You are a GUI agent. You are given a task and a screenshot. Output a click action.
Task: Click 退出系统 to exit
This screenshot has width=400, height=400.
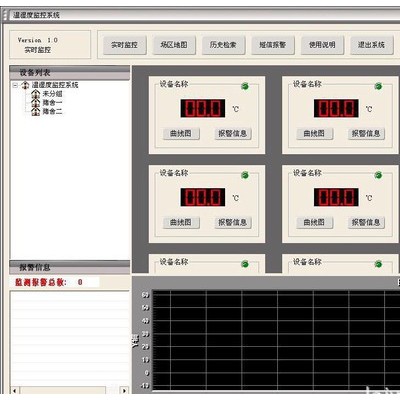click(x=371, y=45)
